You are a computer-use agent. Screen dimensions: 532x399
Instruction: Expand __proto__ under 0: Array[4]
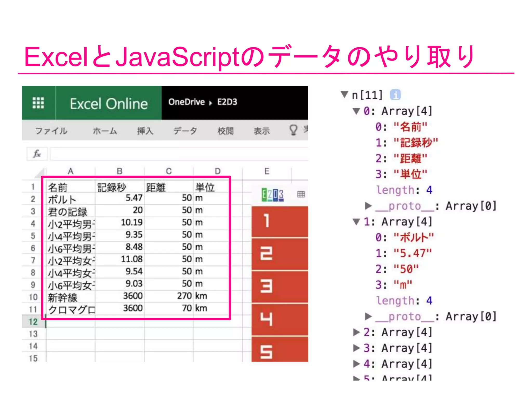pos(368,206)
